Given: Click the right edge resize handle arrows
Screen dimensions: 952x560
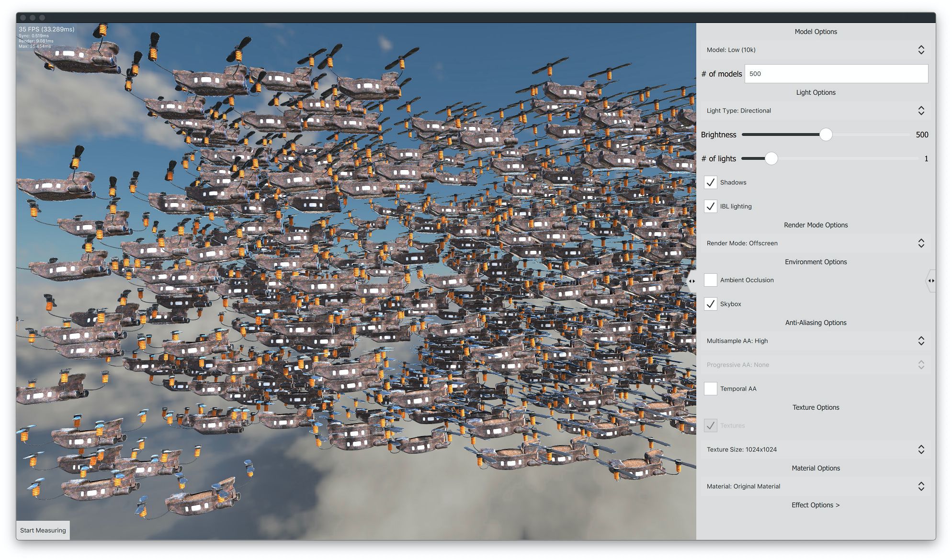Looking at the screenshot, I should click(x=930, y=281).
